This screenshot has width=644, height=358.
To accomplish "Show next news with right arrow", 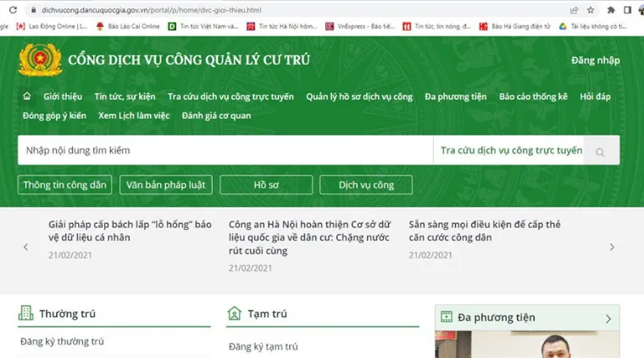I will [x=612, y=247].
